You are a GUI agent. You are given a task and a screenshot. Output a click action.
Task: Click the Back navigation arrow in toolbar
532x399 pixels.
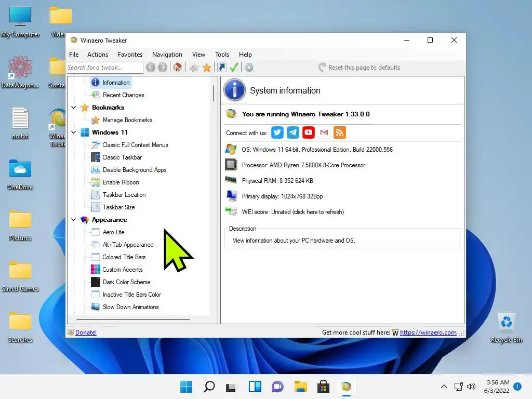coord(151,68)
